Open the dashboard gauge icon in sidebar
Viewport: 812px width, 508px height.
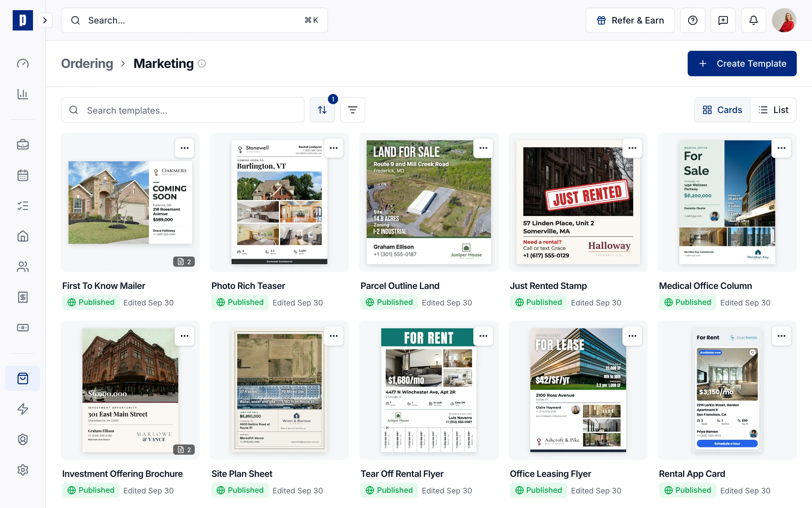[23, 63]
